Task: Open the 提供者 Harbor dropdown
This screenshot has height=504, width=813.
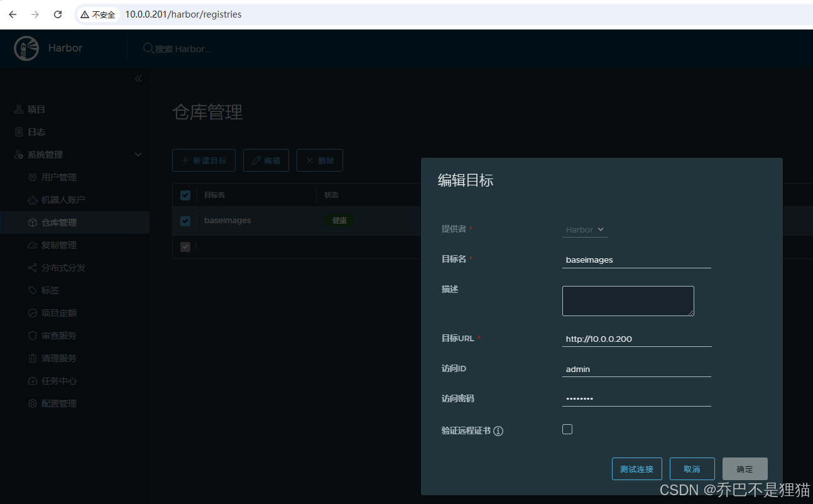Action: 585,229
